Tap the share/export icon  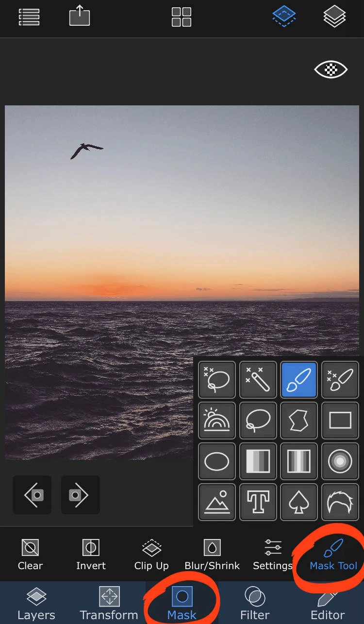click(80, 16)
